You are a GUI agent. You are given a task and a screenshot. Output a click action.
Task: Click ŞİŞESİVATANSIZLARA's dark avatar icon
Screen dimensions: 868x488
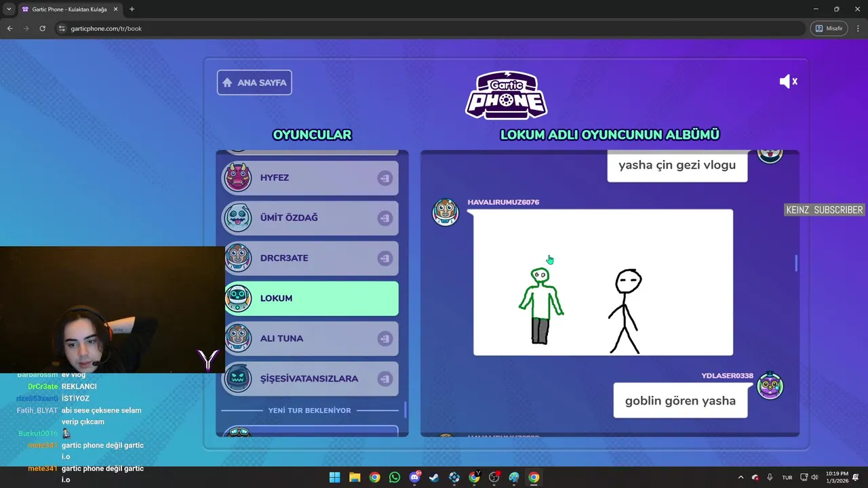tap(238, 379)
